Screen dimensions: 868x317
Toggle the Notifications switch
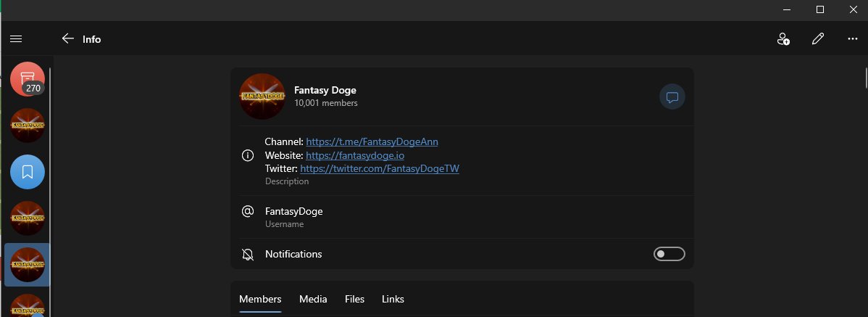[x=669, y=254]
